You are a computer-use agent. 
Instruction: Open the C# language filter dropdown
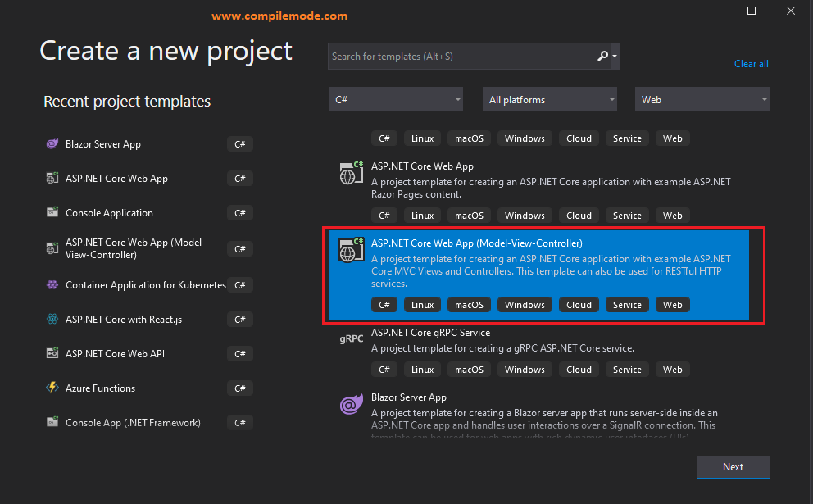click(395, 98)
